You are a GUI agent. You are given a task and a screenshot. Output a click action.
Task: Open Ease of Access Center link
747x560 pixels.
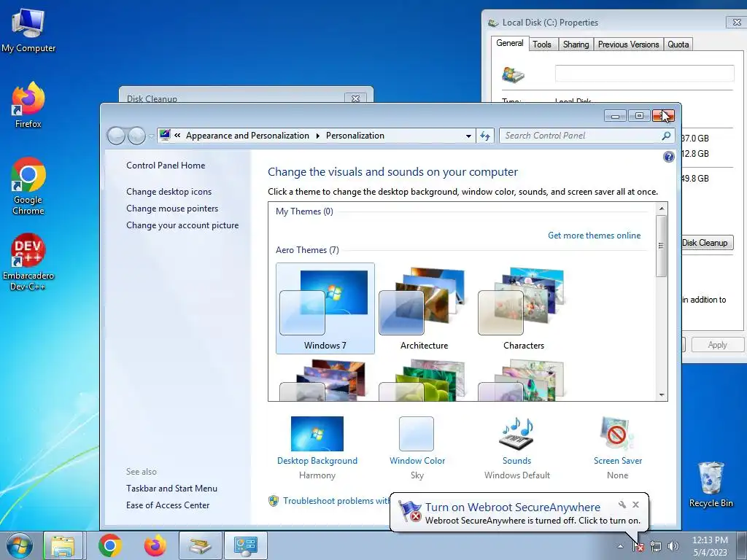[168, 505]
